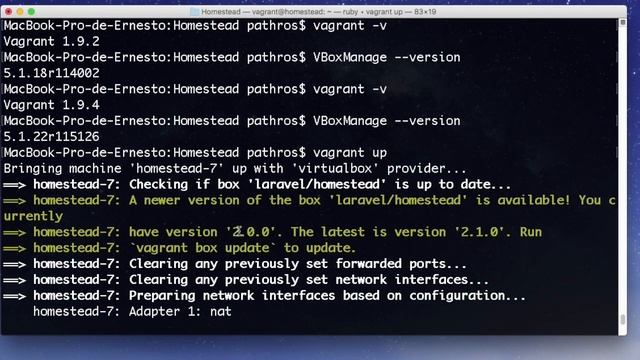
Task: Click the 'vagrant up' command text
Action: click(x=350, y=153)
